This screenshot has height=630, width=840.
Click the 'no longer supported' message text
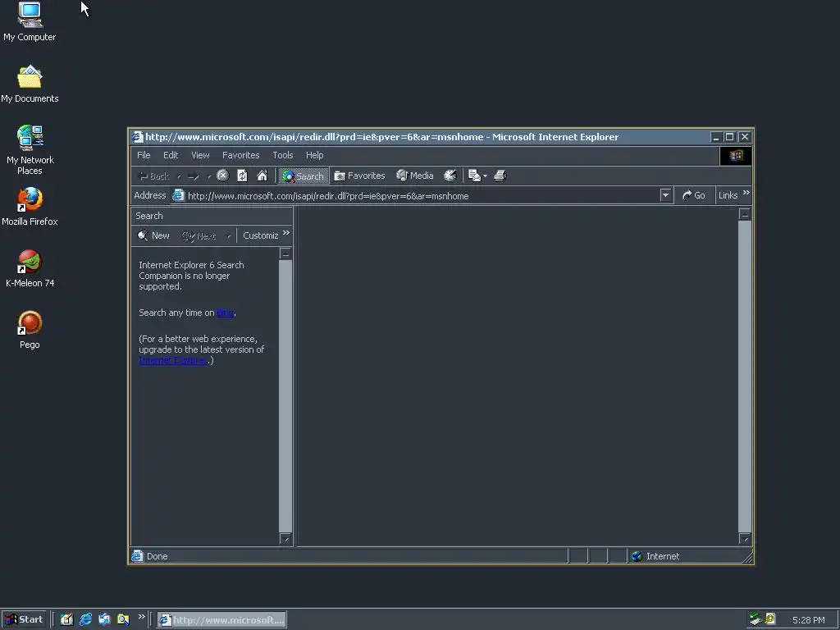tap(191, 276)
